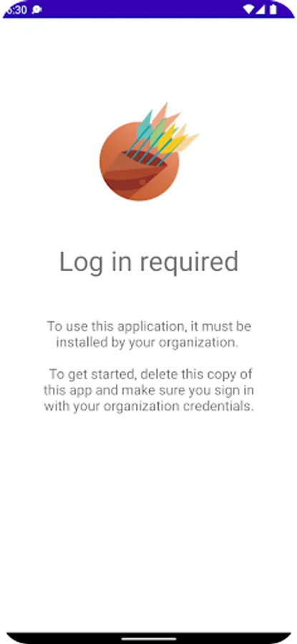Viewport: 297px width, 644px height.
Task: Tap the tallest peach feather in logo
Action: point(160,114)
